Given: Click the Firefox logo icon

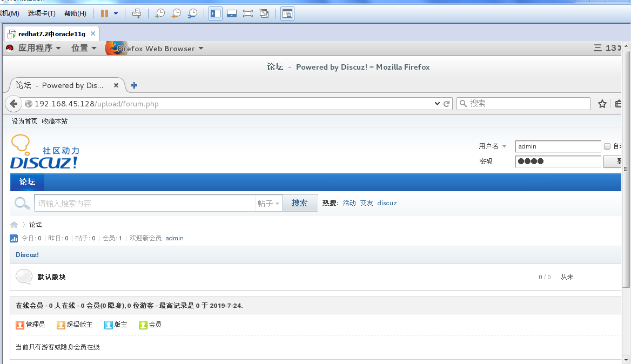Looking at the screenshot, I should 116,48.
